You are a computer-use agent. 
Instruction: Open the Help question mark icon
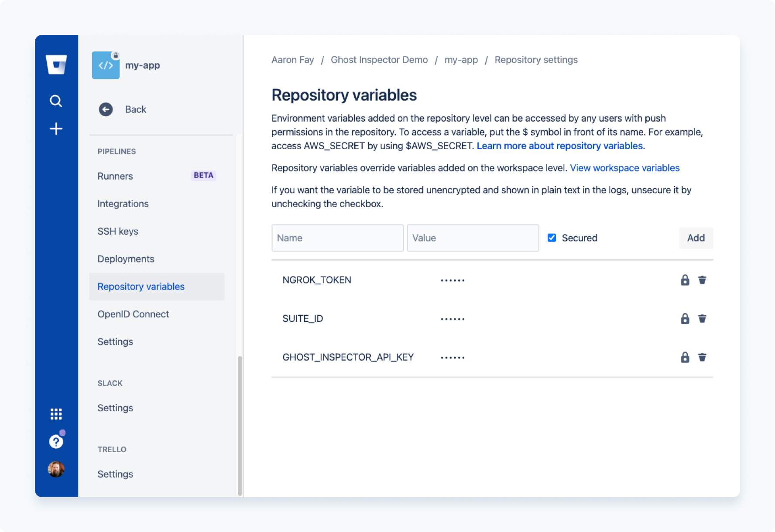click(56, 441)
